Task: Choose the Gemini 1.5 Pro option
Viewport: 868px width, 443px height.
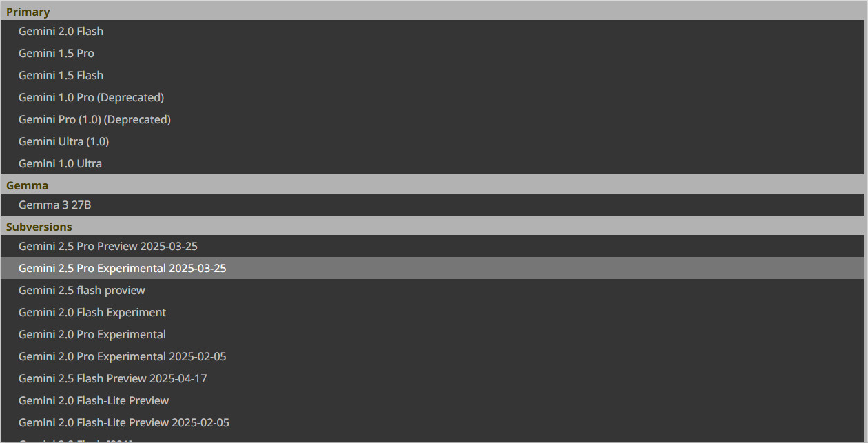Action: [56, 53]
